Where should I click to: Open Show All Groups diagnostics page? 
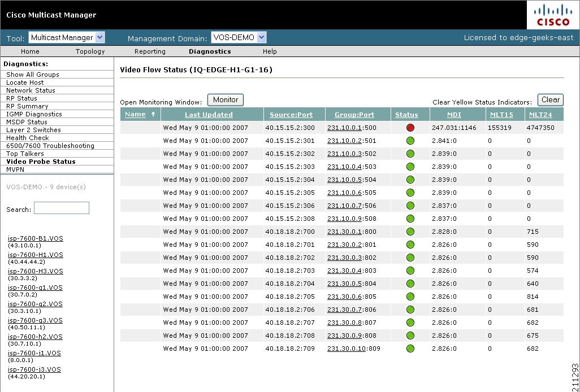tap(33, 74)
